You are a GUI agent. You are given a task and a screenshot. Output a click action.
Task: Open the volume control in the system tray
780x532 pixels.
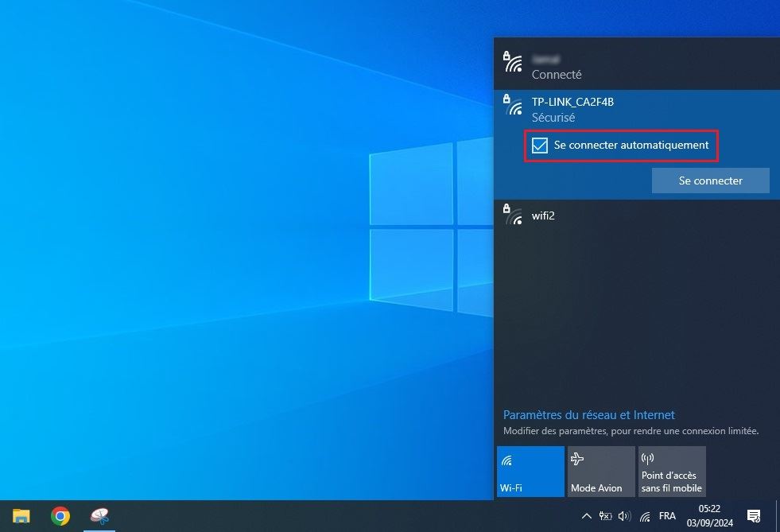(x=625, y=516)
